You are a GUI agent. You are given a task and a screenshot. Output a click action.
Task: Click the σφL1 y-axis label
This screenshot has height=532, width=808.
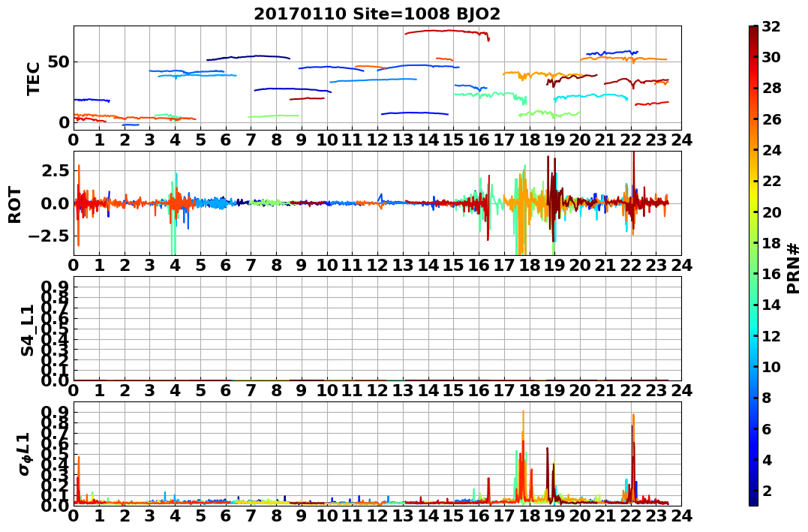click(x=23, y=454)
